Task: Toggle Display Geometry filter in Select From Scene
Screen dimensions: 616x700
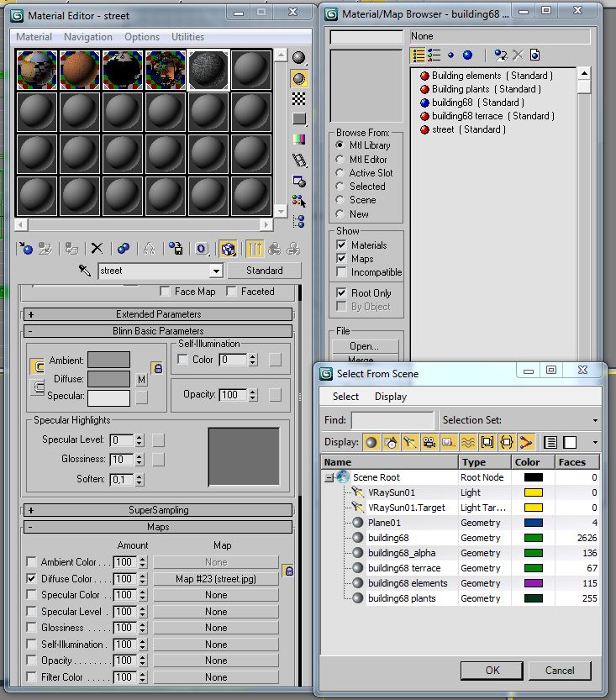Action: pyautogui.click(x=371, y=442)
